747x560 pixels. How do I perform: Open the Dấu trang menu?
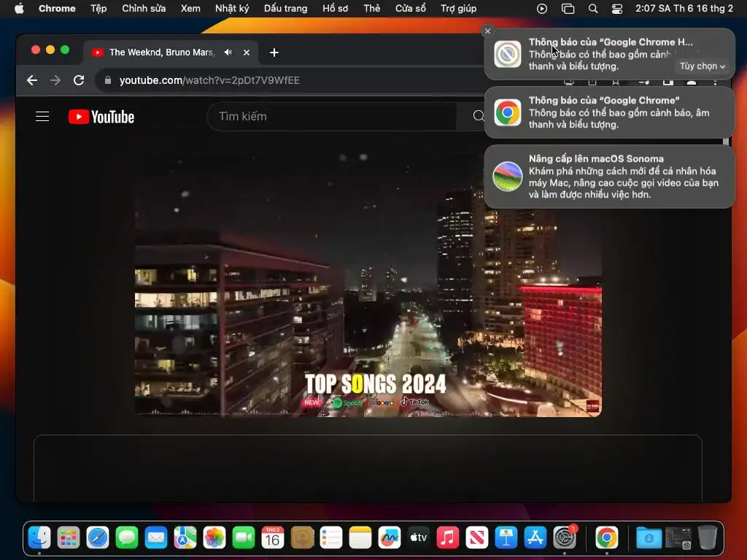pyautogui.click(x=286, y=9)
